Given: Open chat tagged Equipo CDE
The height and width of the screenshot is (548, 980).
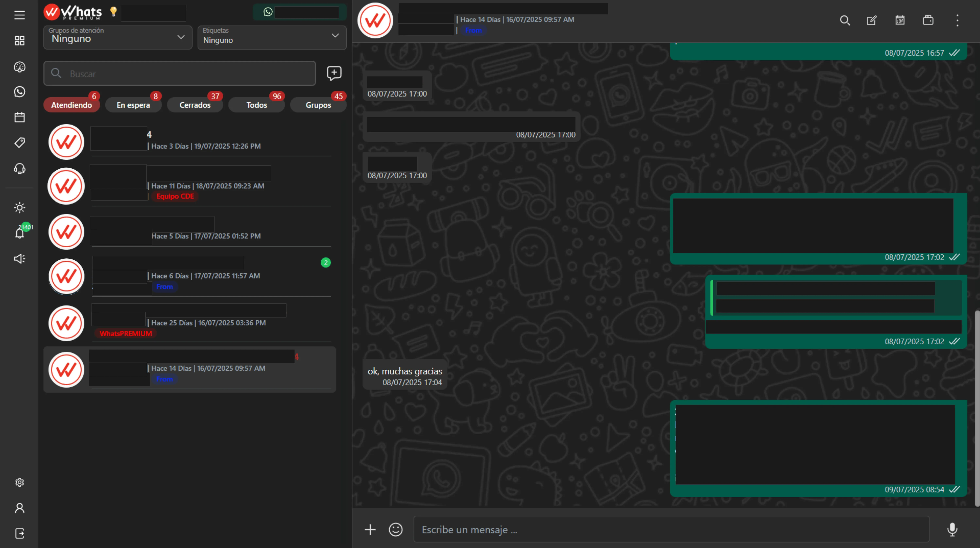Looking at the screenshot, I should click(x=190, y=186).
